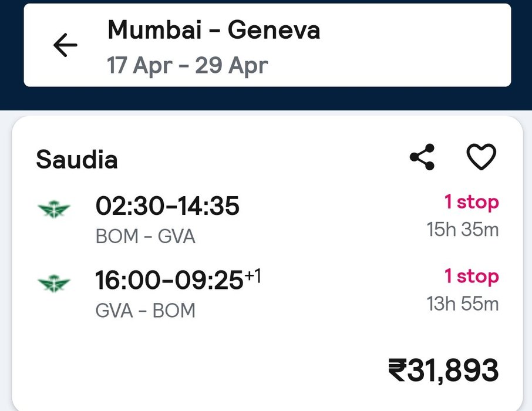Click the 13h 55m duration
Viewport: 532px width, 411px height.
coord(463,304)
